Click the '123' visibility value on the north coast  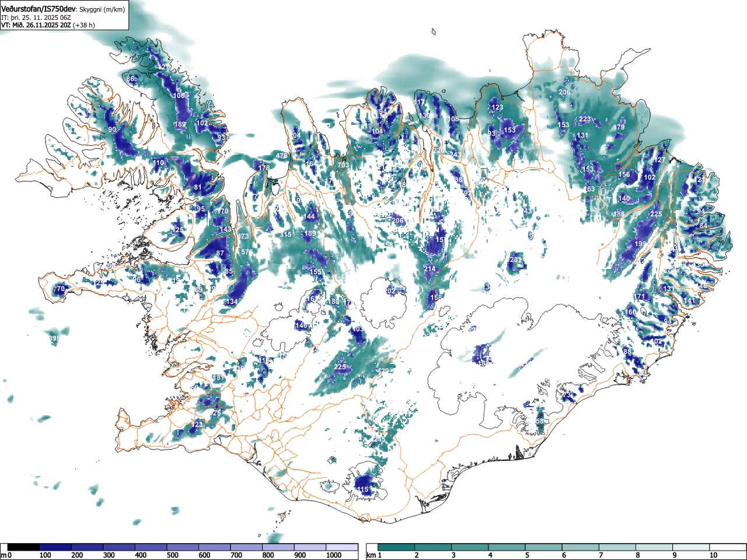pos(497,107)
